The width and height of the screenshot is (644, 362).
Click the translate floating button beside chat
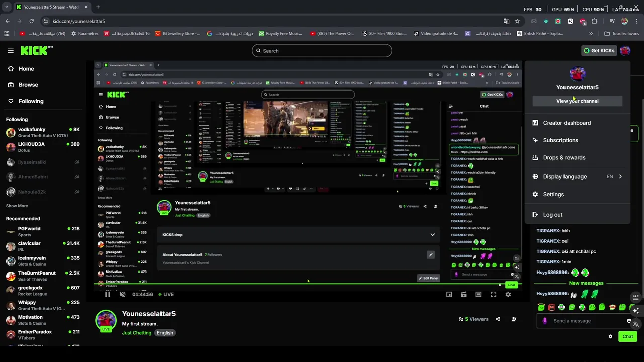coord(636,324)
